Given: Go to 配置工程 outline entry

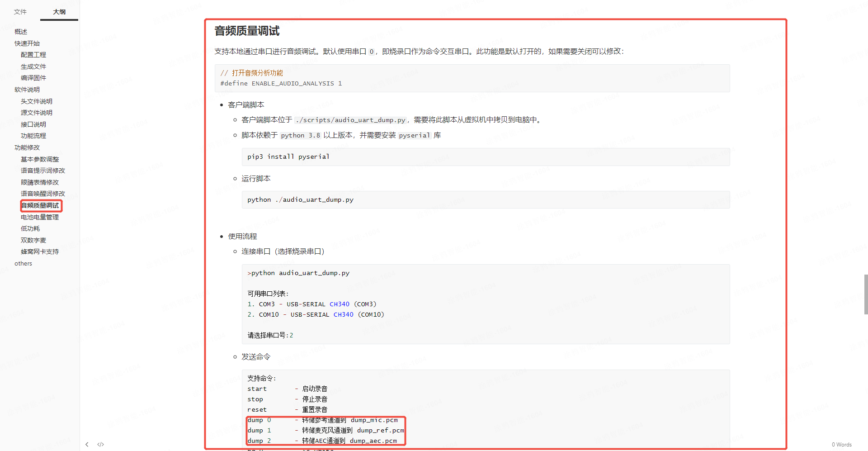Looking at the screenshot, I should [x=33, y=55].
